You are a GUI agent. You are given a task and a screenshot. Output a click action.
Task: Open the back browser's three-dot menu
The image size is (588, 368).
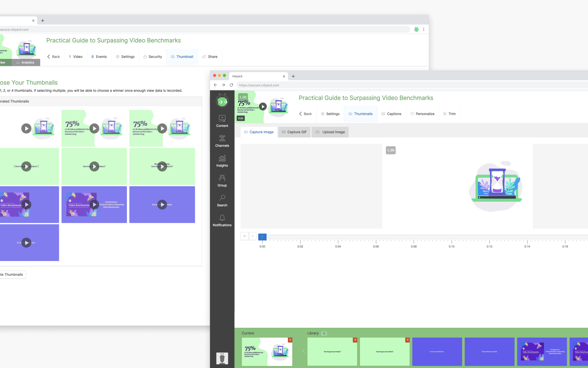point(424,29)
